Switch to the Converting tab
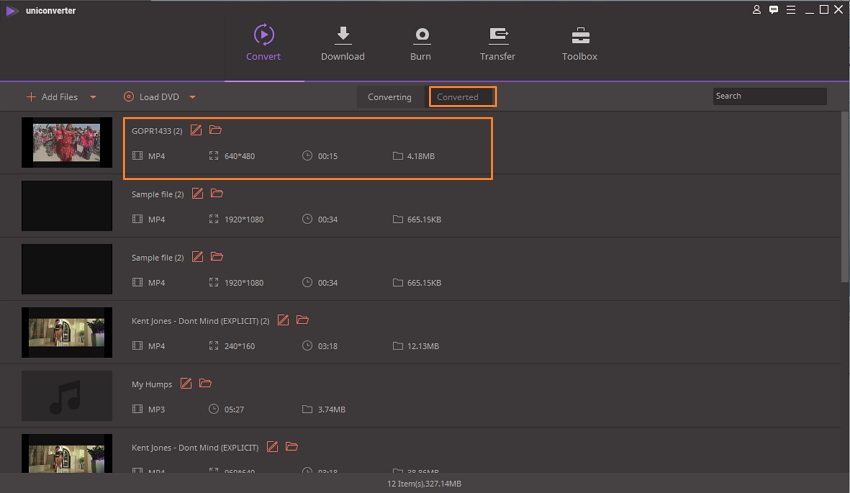850x493 pixels. tap(390, 97)
